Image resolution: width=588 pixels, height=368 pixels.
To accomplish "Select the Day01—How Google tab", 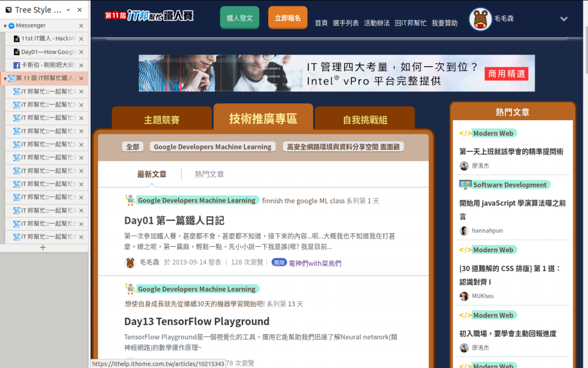I will tap(47, 52).
